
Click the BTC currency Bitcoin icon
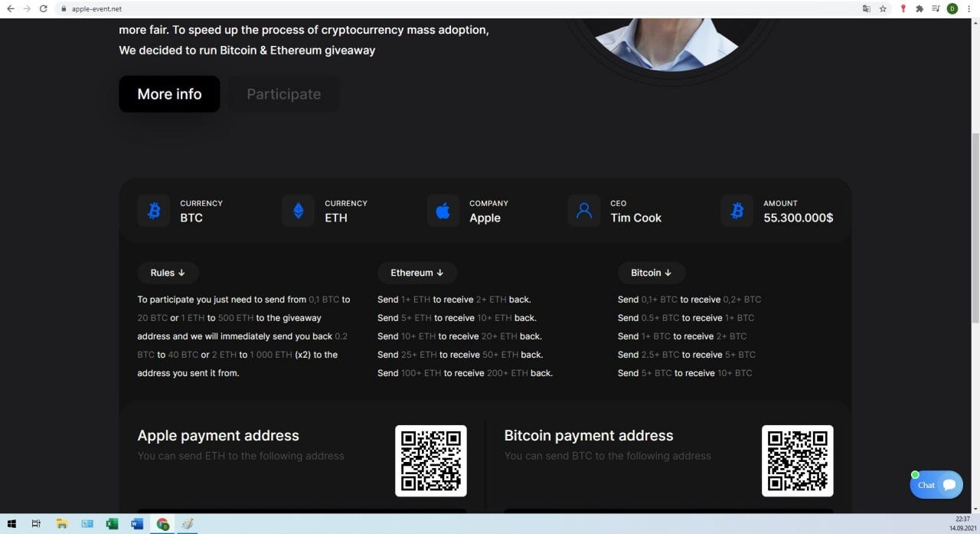(154, 211)
